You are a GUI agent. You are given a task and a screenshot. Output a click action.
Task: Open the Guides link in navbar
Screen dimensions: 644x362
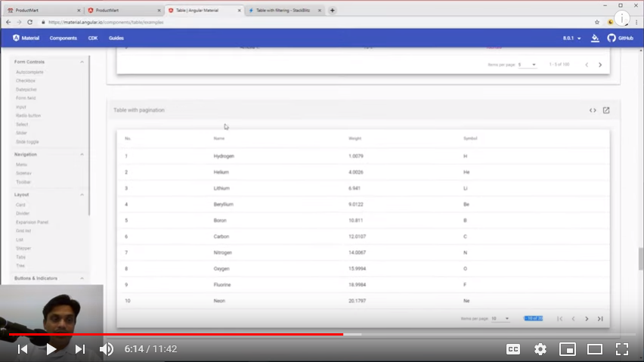coord(116,38)
